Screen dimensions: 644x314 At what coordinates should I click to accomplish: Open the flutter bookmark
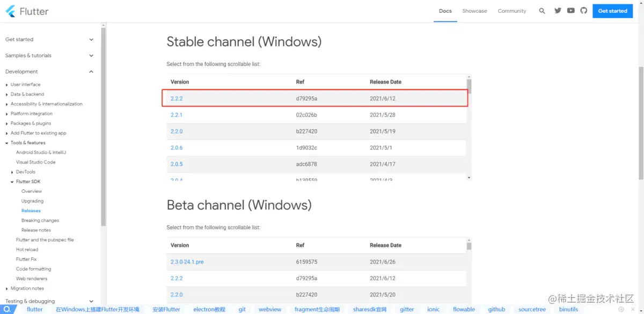tap(35, 309)
